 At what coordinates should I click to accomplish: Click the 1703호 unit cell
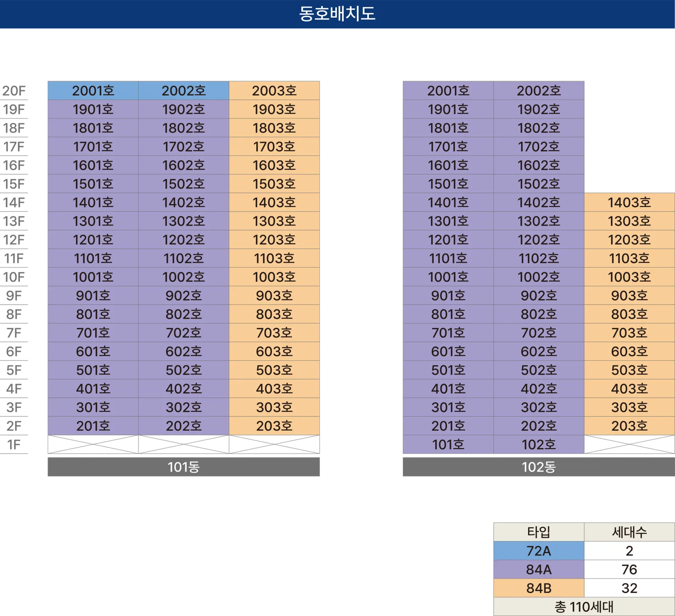pyautogui.click(x=274, y=147)
